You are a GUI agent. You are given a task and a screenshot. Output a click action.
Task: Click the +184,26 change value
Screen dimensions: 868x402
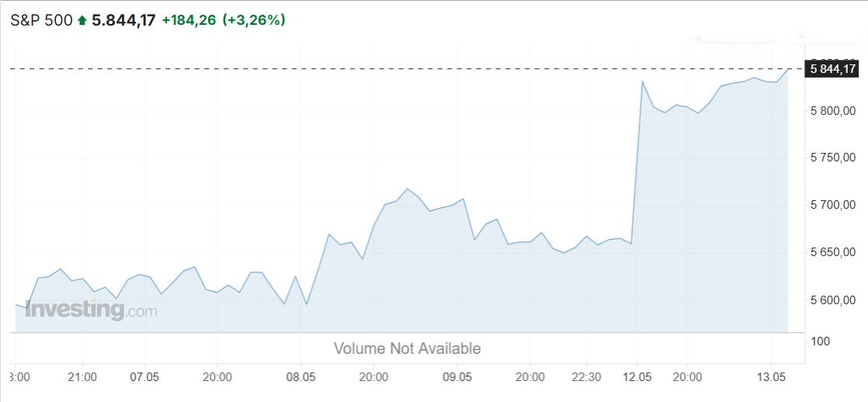[189, 20]
